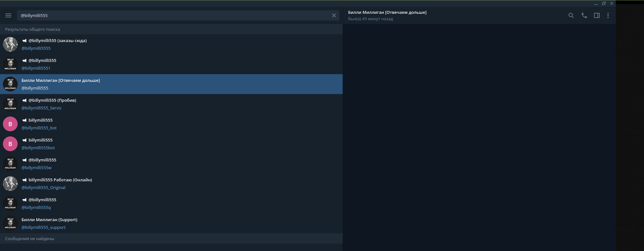This screenshot has height=251, width=644.
Task: Click the search input field
Action: click(173, 15)
